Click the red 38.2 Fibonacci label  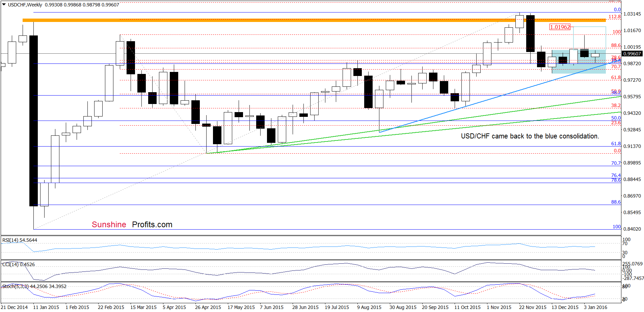click(616, 105)
